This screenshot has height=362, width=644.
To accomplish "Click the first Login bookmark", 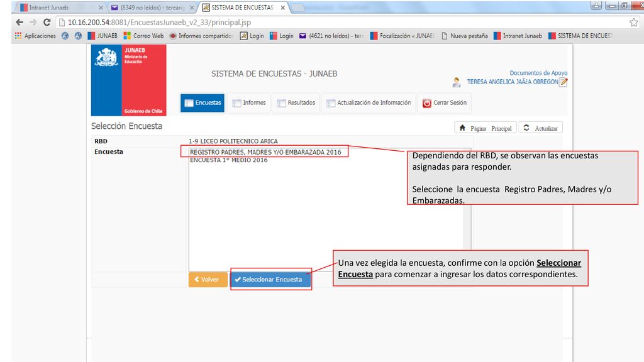I will [252, 36].
